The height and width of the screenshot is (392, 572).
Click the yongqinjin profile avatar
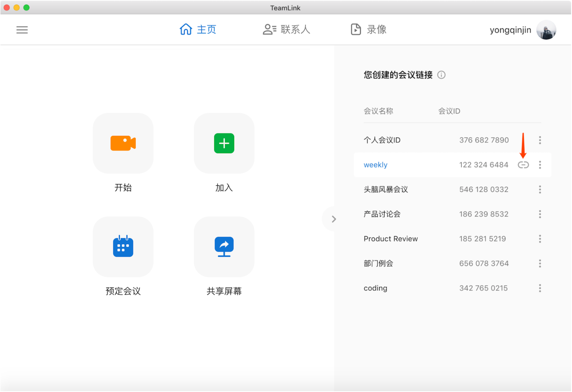pos(546,30)
